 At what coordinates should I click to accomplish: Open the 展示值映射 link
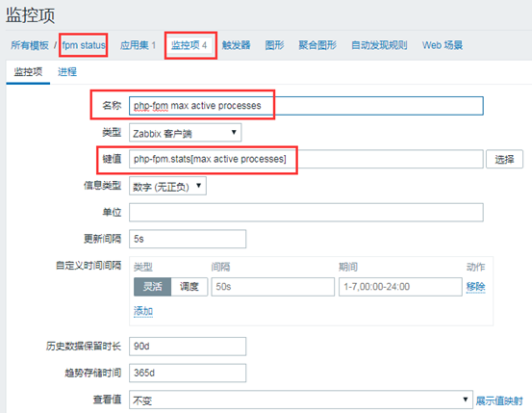pyautogui.click(x=499, y=400)
